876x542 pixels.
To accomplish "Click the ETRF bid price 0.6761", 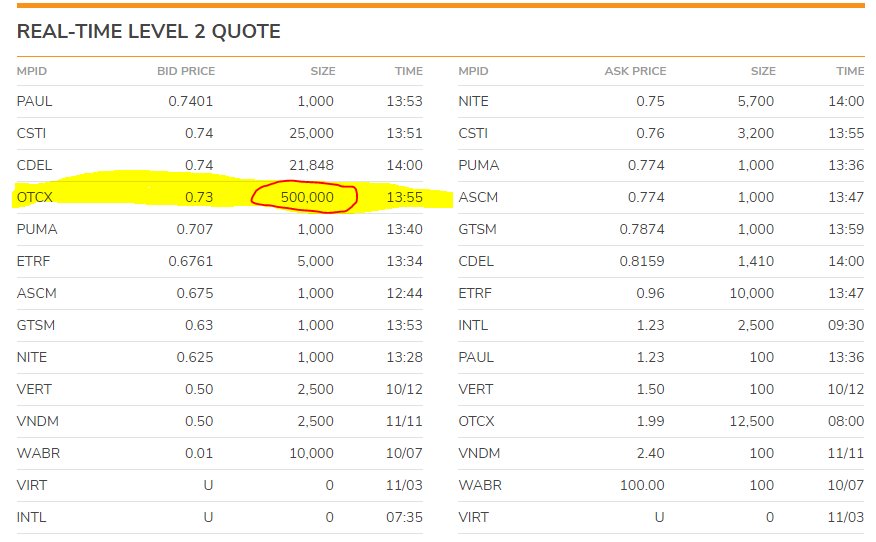I will (191, 261).
